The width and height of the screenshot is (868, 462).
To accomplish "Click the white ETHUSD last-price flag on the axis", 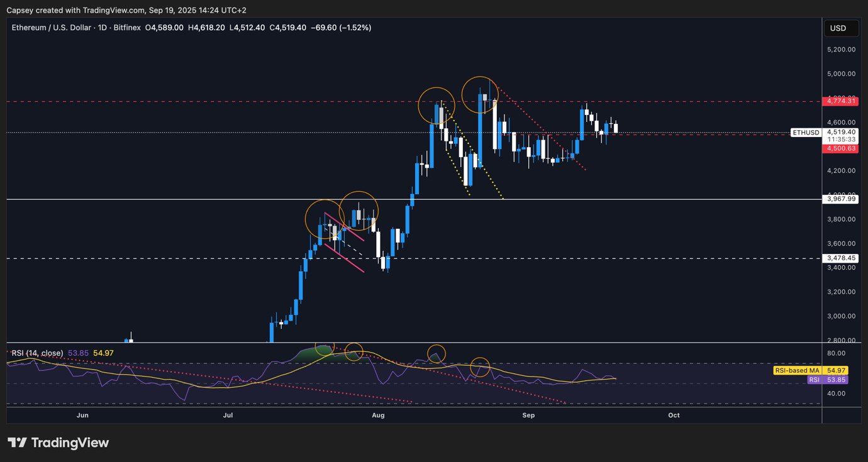I will click(806, 133).
